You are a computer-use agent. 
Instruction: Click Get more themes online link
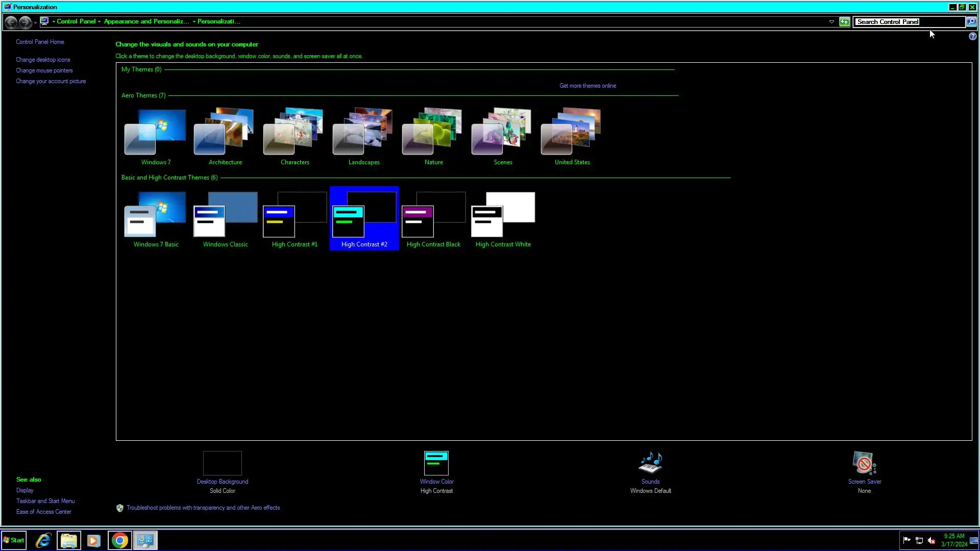click(587, 86)
